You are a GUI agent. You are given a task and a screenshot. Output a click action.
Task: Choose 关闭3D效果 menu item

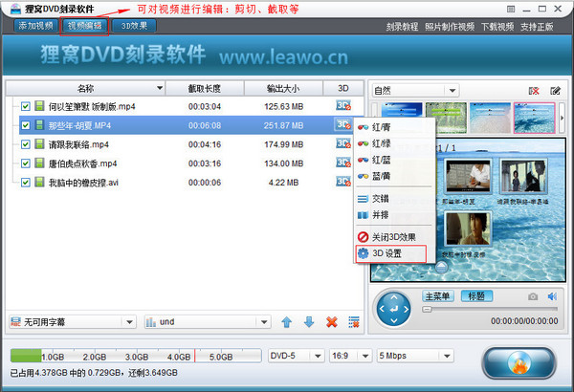click(394, 237)
